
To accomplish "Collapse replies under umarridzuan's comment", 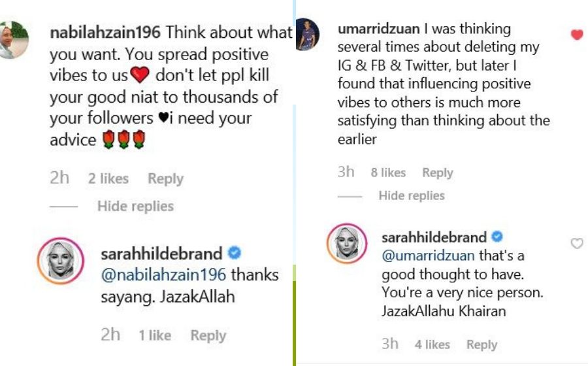I will point(412,195).
